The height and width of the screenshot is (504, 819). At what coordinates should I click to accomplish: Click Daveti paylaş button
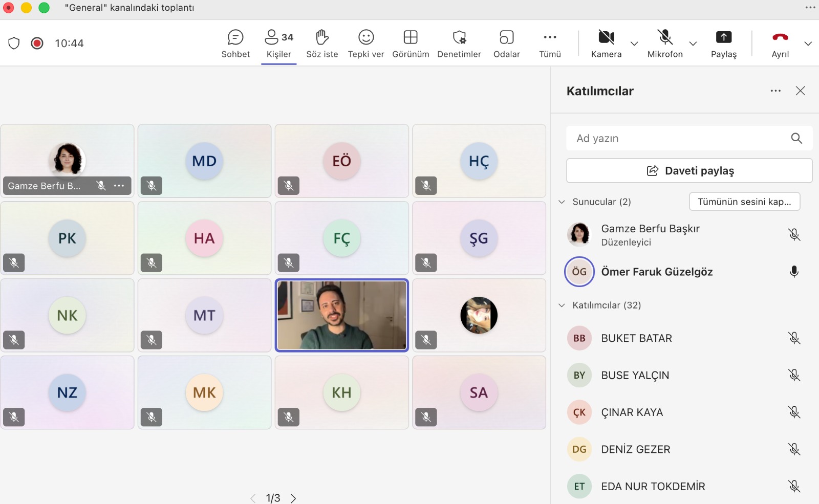pos(689,170)
